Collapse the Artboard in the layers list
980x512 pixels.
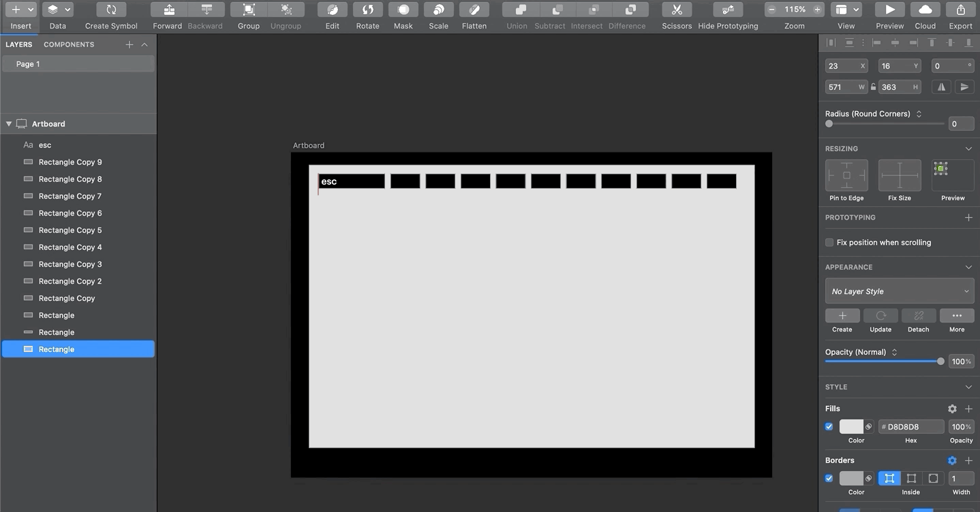click(9, 123)
